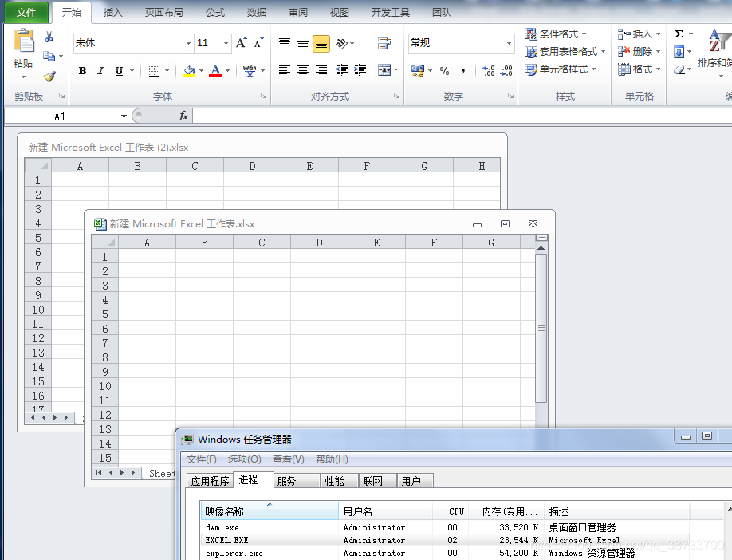732x560 pixels.
Task: Switch to the 插入 ribbon tab
Action: point(112,13)
